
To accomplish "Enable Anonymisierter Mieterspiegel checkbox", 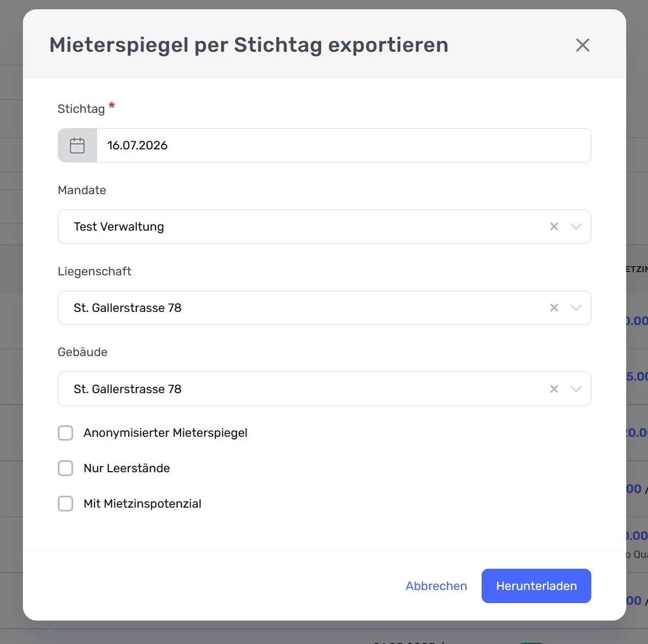I will click(x=65, y=433).
